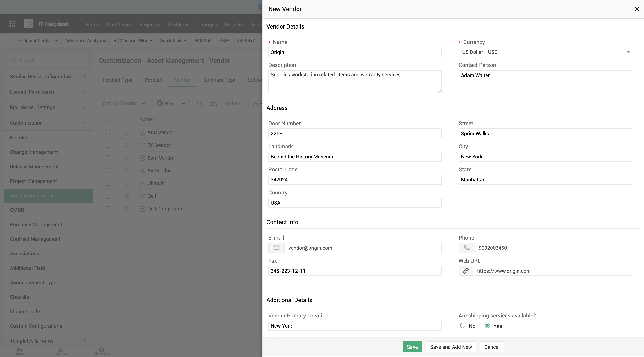Switch to the Product Type tab
This screenshot has height=357, width=644.
[117, 80]
